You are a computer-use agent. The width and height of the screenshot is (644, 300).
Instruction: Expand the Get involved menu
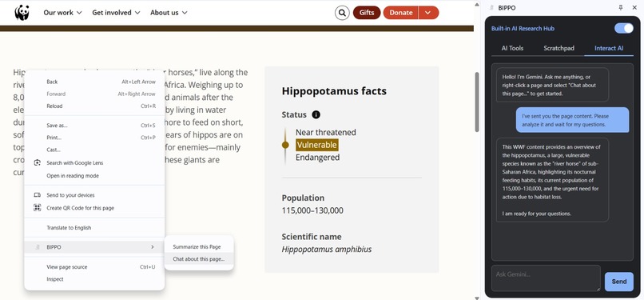(116, 13)
